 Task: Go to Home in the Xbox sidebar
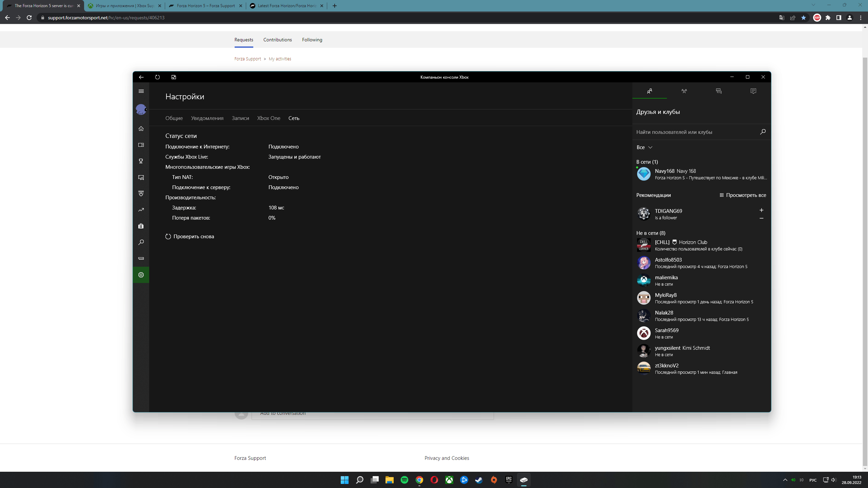(x=141, y=129)
